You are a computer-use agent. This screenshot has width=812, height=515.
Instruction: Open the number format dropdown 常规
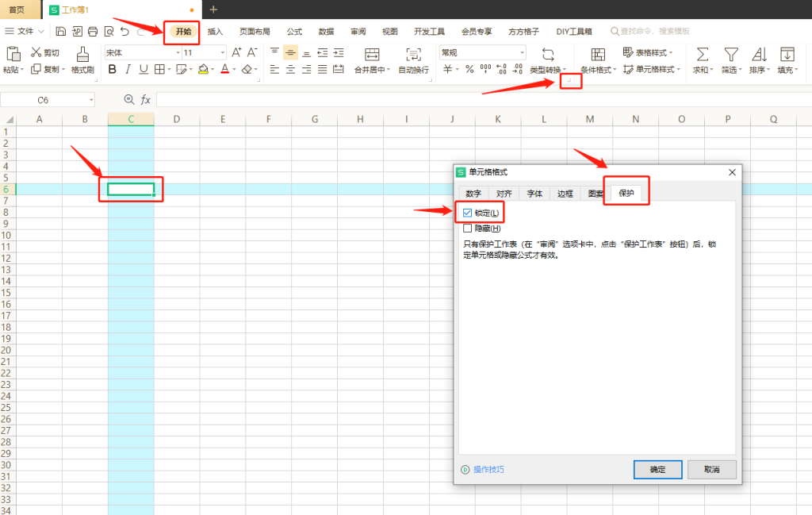point(522,53)
